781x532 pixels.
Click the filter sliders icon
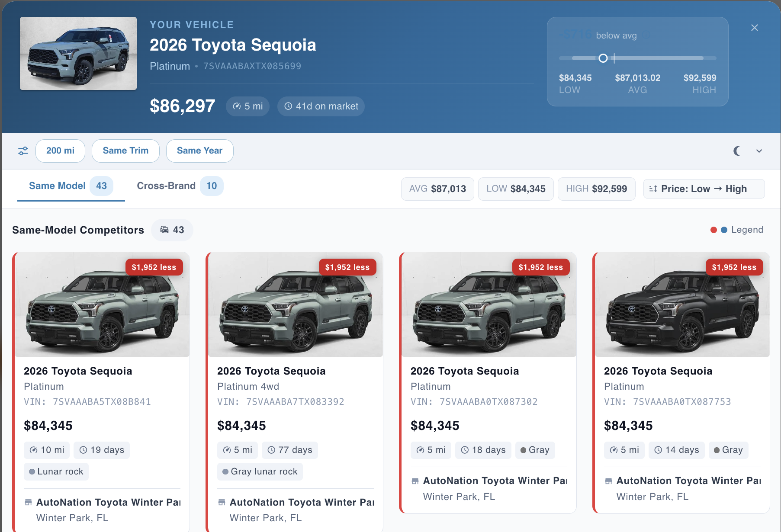click(23, 151)
